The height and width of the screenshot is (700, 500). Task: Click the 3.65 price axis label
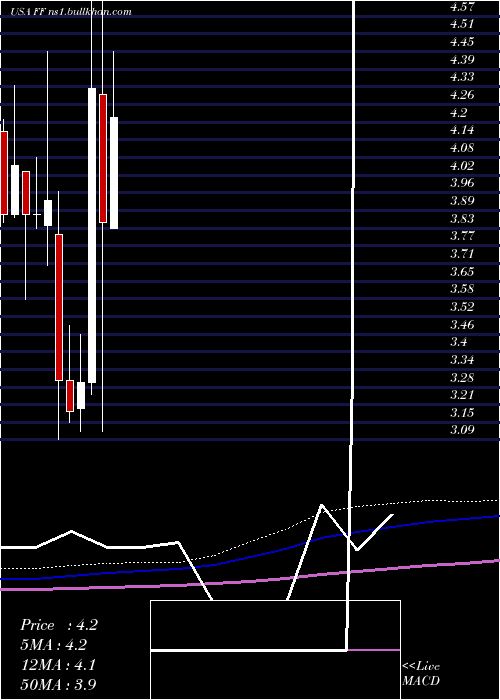coord(462,272)
